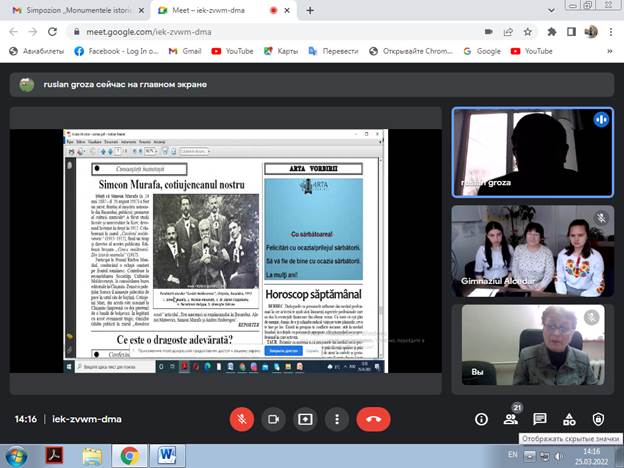Open the YouTube bookmark after Gmail
This screenshot has height=468, width=624.
point(232,51)
